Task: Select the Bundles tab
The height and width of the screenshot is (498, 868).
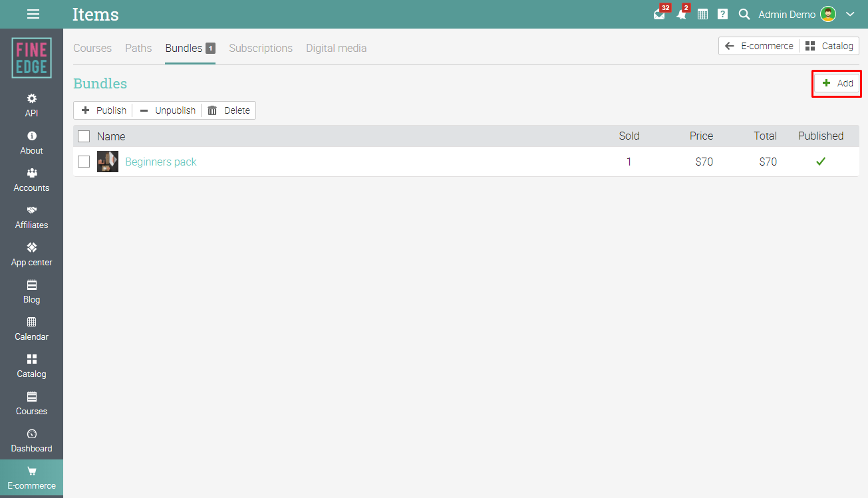Action: point(190,48)
